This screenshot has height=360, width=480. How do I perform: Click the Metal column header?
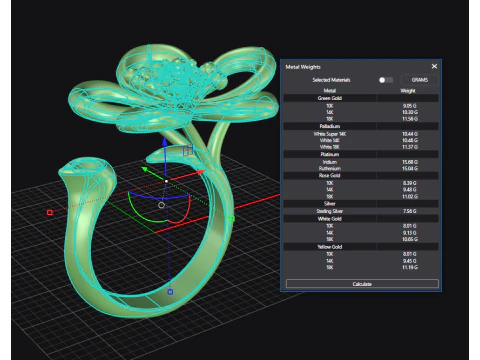click(x=330, y=91)
